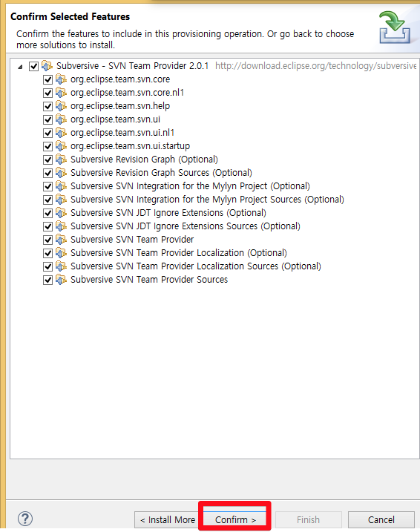The width and height of the screenshot is (420, 532).
Task: Toggle checkbox for SVN Integration for Mylyn Project (Optional)
Action: 47,186
